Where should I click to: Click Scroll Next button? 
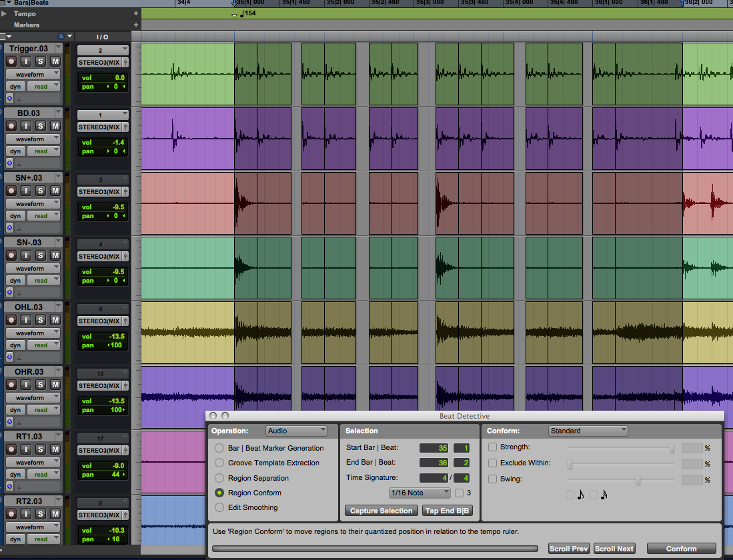[614, 549]
